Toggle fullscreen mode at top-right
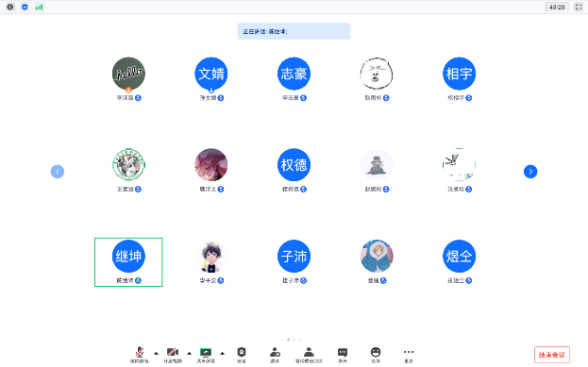This screenshot has height=367, width=588. click(579, 7)
